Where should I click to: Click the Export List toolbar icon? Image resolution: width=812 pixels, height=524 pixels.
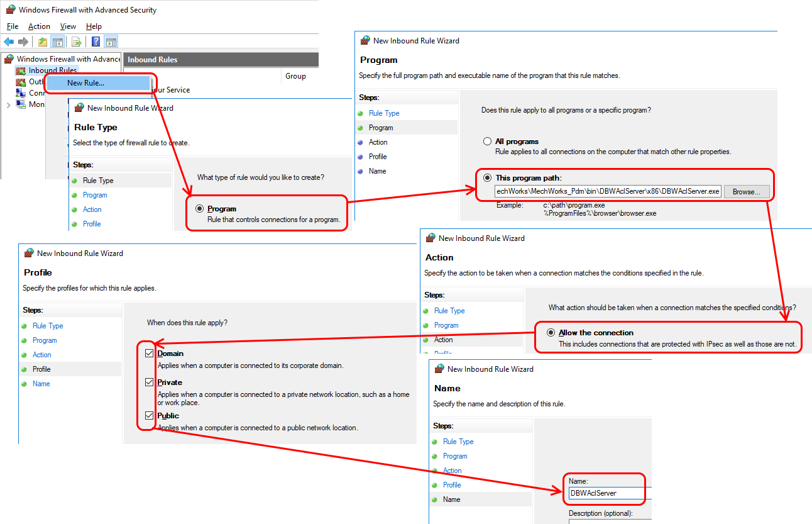coord(77,42)
